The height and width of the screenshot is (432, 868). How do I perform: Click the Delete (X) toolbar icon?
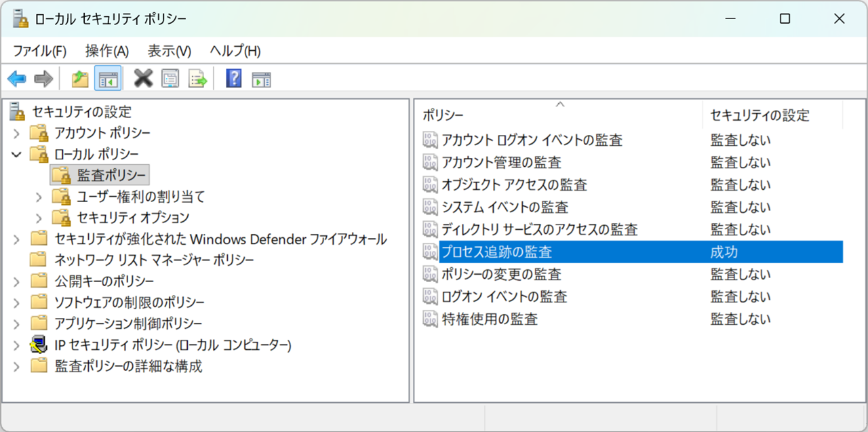pyautogui.click(x=143, y=78)
